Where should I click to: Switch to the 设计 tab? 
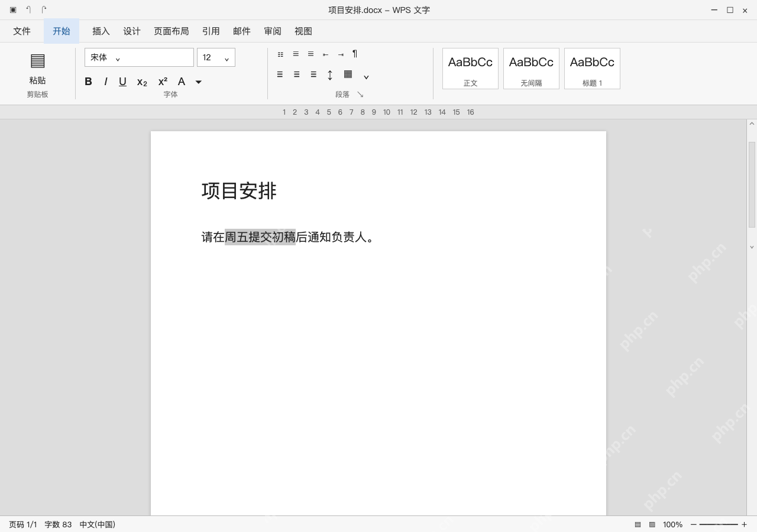(132, 31)
